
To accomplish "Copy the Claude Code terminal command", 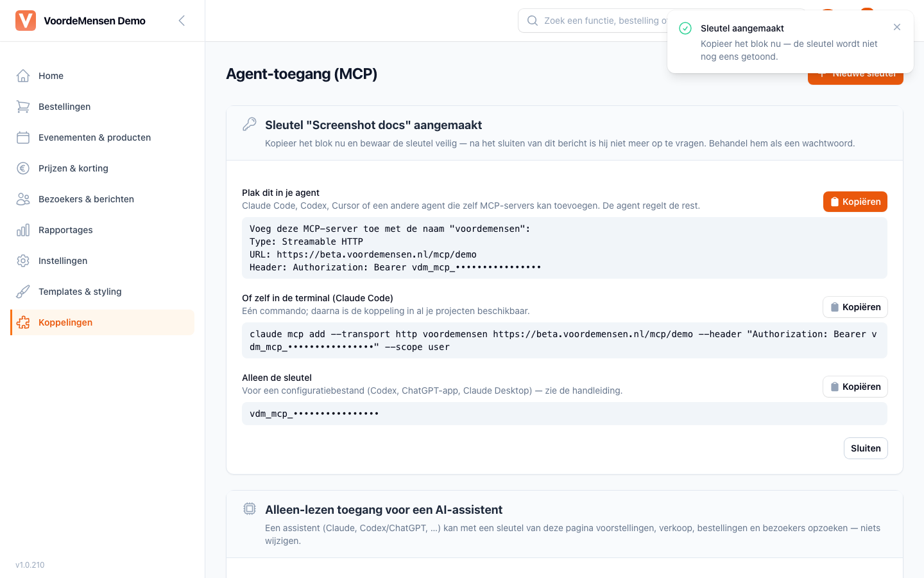I will pos(855,307).
